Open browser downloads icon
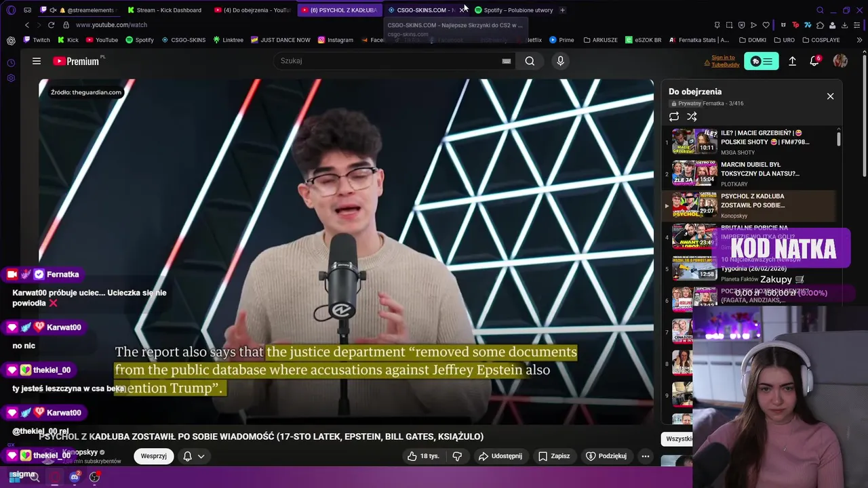Viewport: 868px width, 488px height. (844, 25)
